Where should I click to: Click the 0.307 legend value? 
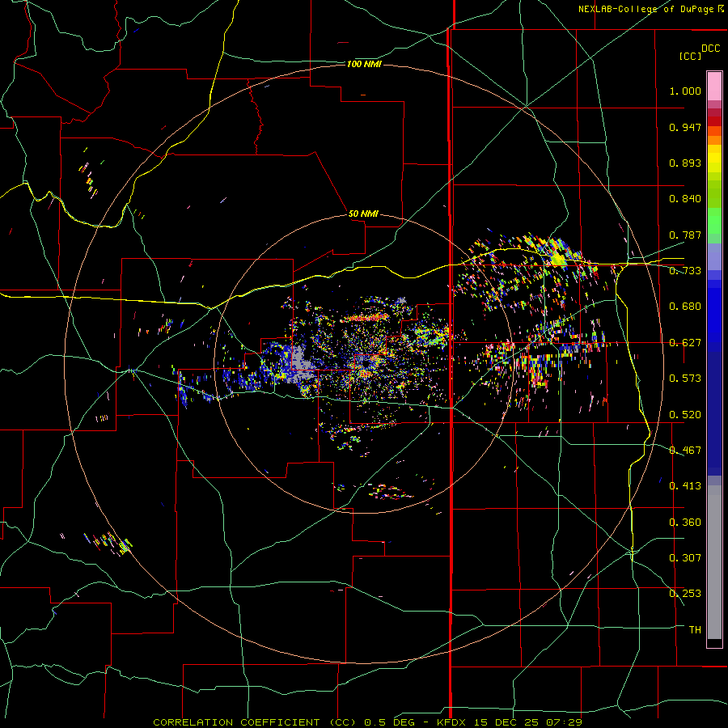coord(685,557)
